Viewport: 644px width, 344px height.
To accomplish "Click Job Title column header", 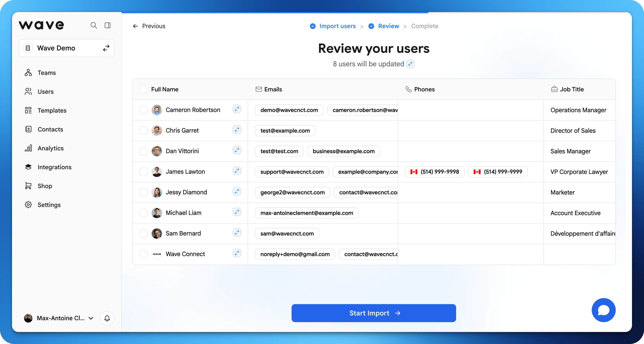I will [567, 89].
